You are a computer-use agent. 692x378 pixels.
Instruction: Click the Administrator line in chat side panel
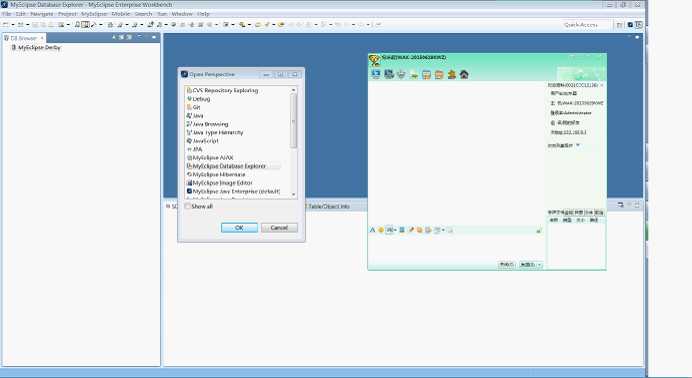(x=571, y=113)
